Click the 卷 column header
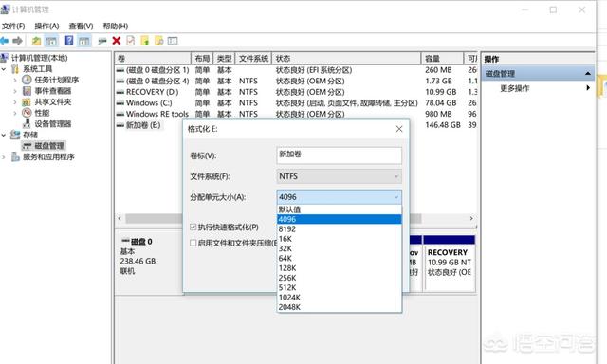The image size is (607, 364). point(154,59)
